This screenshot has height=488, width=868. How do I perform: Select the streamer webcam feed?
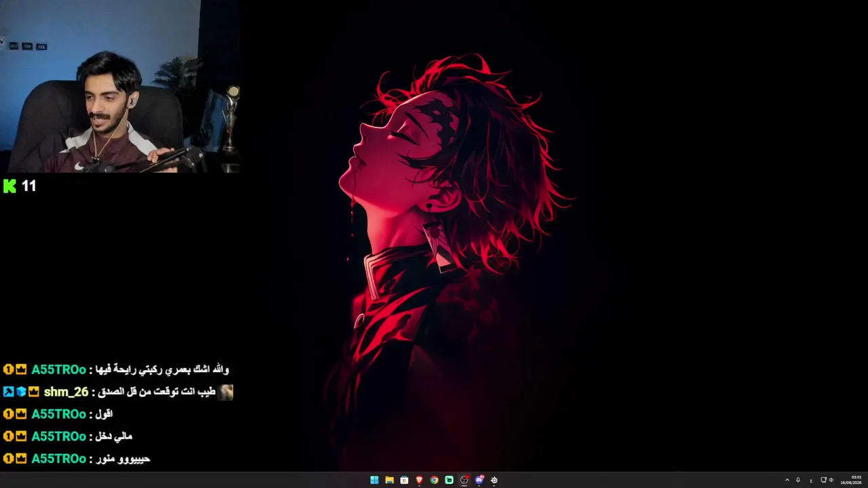click(120, 86)
